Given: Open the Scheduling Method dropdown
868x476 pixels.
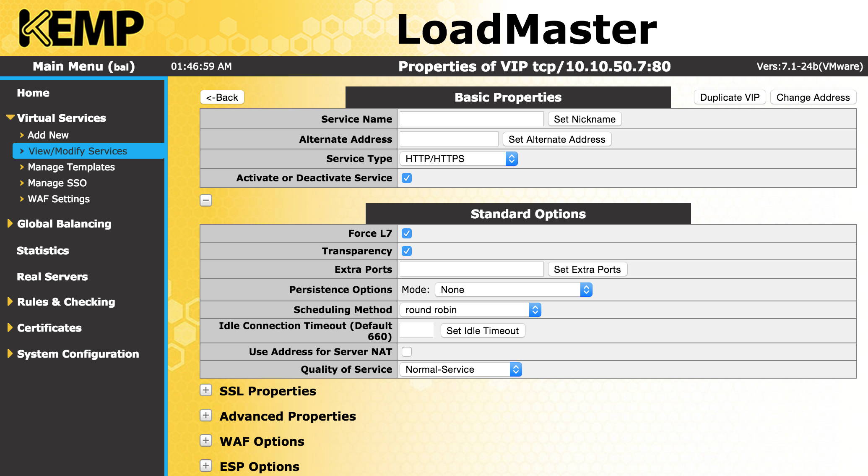Looking at the screenshot, I should coord(470,310).
